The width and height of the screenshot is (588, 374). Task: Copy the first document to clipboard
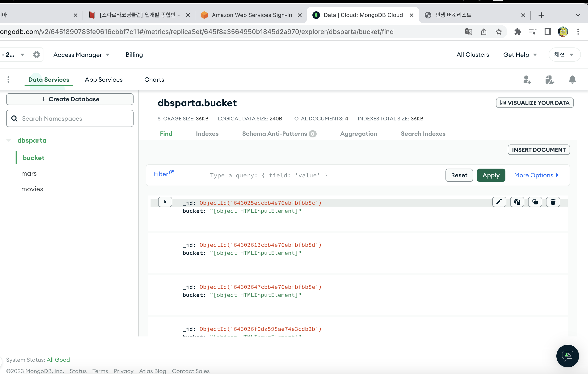(x=517, y=202)
